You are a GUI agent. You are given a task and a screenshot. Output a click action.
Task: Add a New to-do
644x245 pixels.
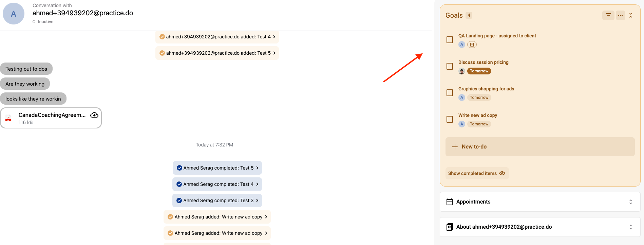540,147
